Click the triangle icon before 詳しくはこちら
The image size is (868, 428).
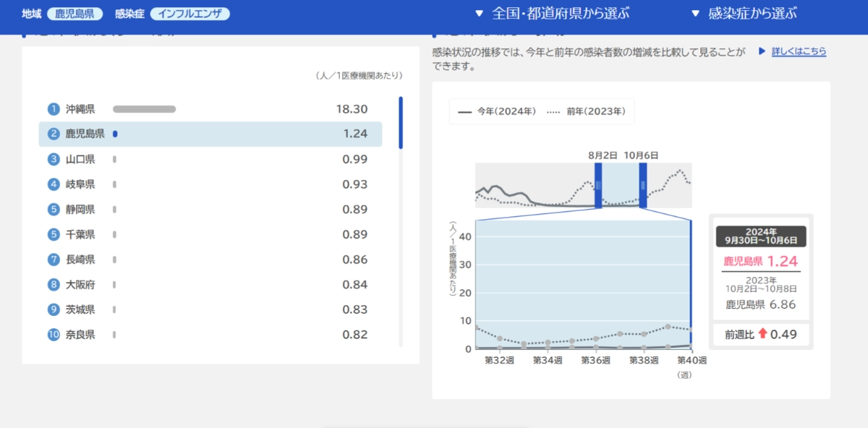click(762, 52)
